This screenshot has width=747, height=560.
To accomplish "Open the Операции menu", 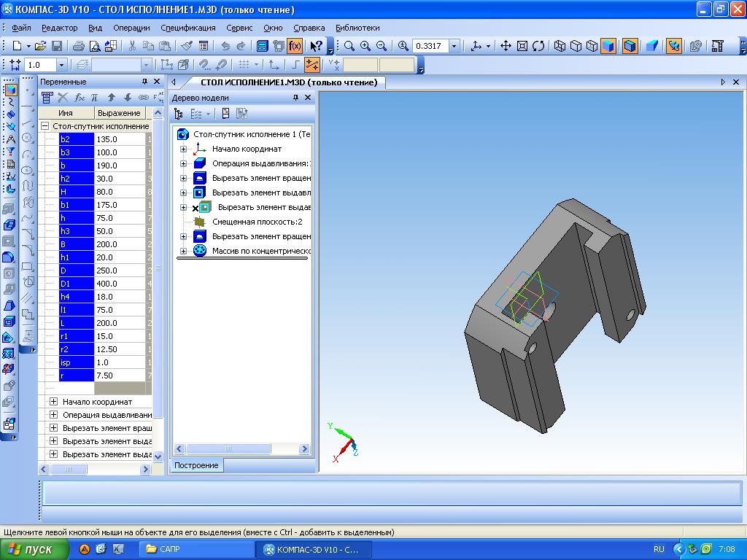I will (x=131, y=28).
